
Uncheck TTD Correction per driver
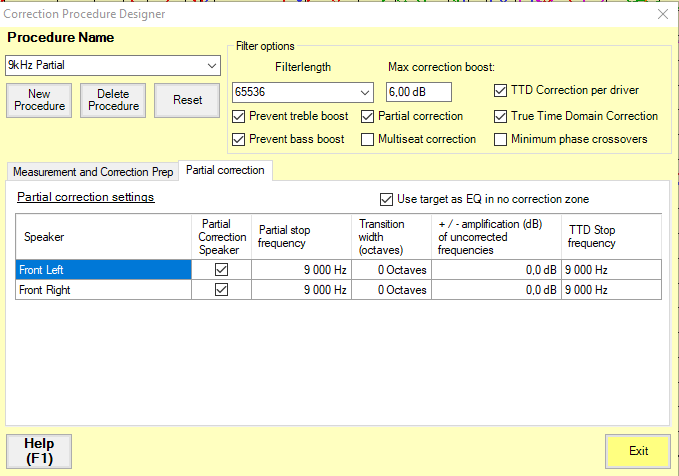(x=501, y=91)
